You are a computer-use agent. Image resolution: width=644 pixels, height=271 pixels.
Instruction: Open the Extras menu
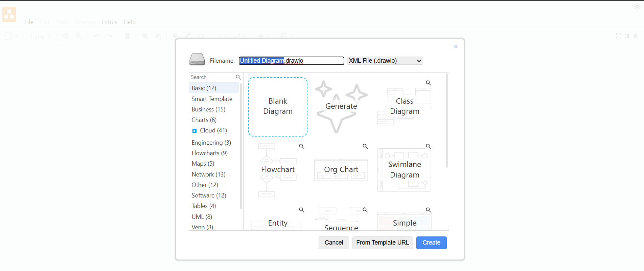(110, 22)
